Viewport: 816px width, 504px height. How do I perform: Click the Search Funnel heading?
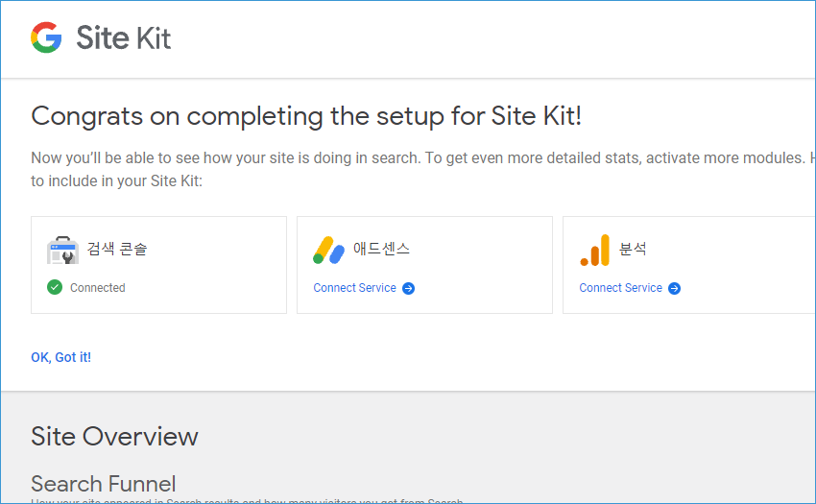[x=103, y=484]
